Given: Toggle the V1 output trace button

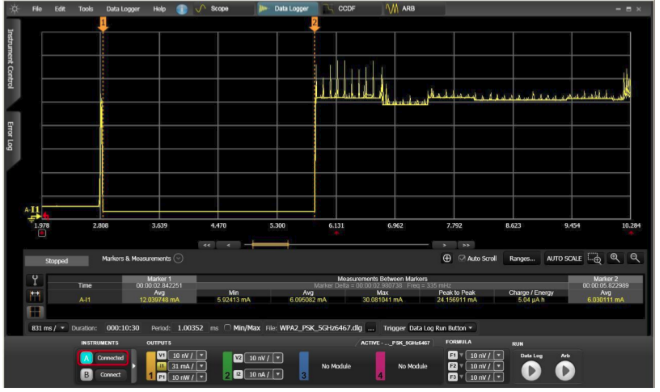Looking at the screenshot, I should 162,355.
